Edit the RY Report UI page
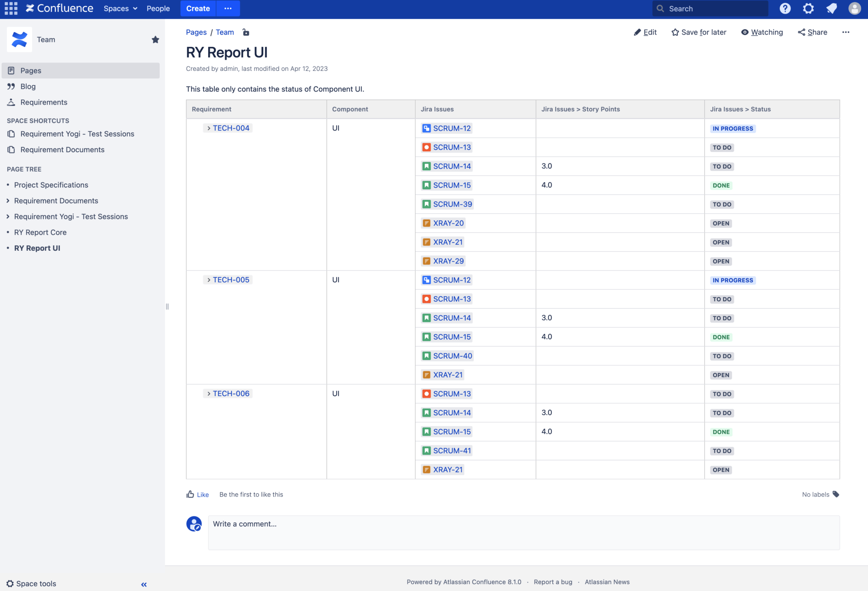The image size is (868, 591). tap(645, 32)
